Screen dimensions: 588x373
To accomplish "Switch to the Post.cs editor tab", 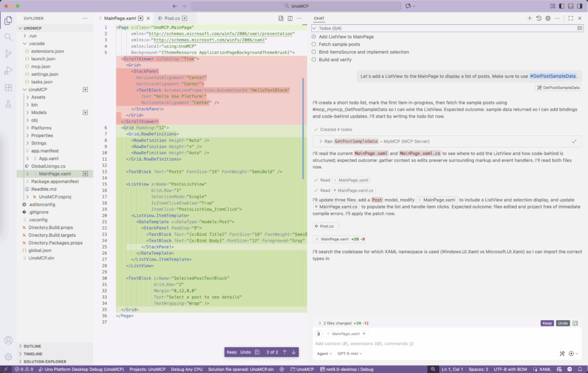I will point(171,18).
